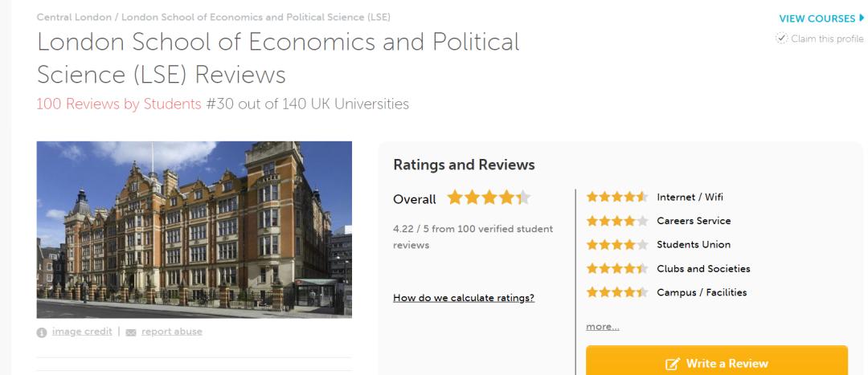868x375 pixels.
Task: Click the Overall star rating
Action: (x=489, y=198)
